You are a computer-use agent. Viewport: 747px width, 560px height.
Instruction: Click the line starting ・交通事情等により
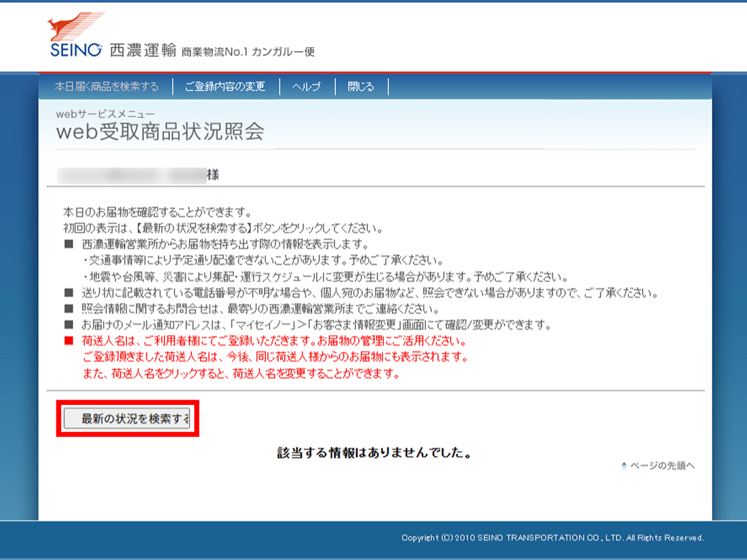click(263, 261)
